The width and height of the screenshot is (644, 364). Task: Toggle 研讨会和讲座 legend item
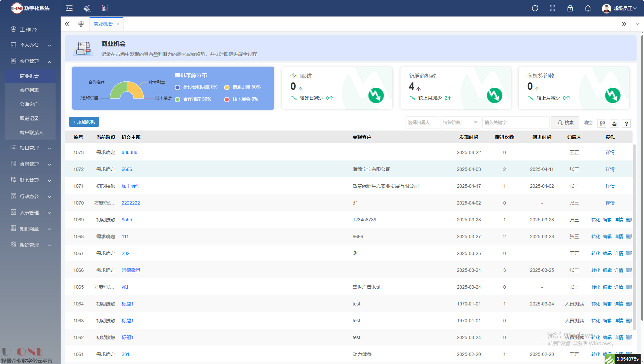pos(196,87)
